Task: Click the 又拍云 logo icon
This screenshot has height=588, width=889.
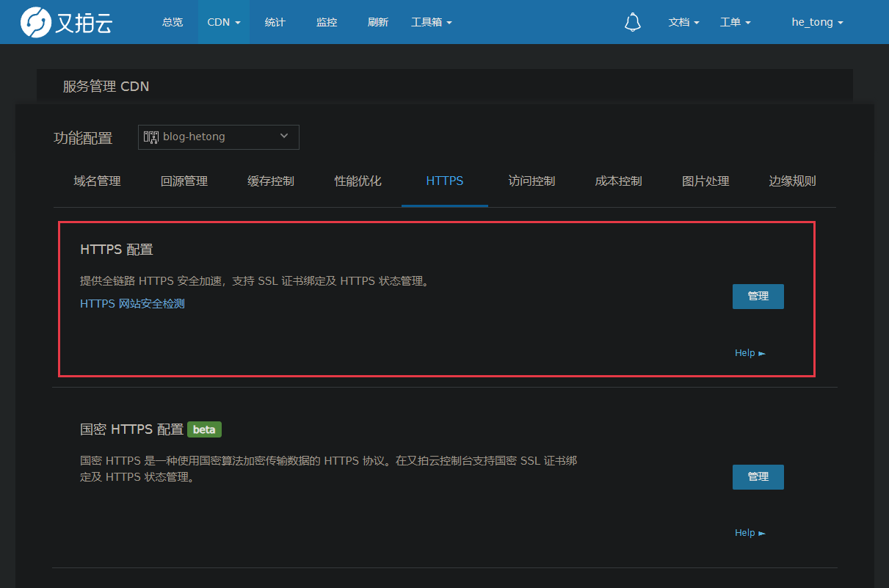Action: [x=31, y=21]
